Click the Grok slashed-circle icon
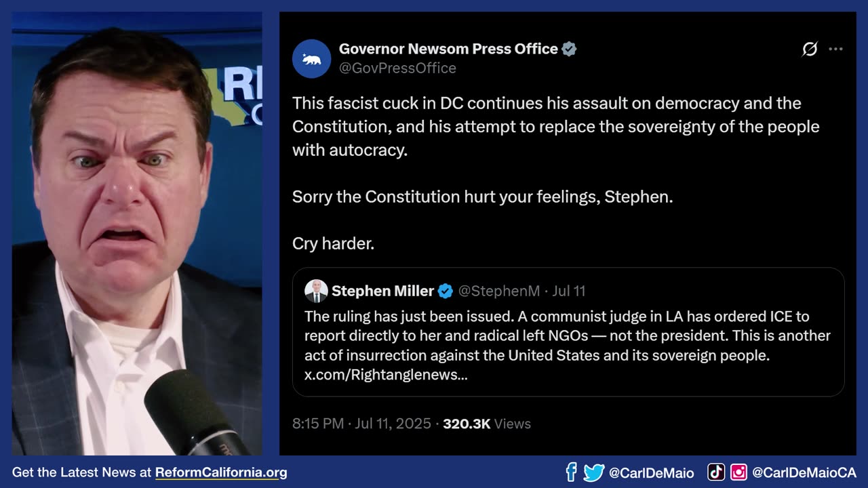Viewport: 868px width, 488px height. pyautogui.click(x=810, y=49)
